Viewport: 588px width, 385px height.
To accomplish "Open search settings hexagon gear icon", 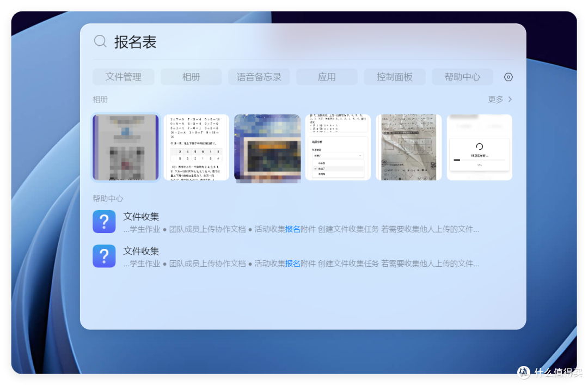I will click(x=508, y=77).
